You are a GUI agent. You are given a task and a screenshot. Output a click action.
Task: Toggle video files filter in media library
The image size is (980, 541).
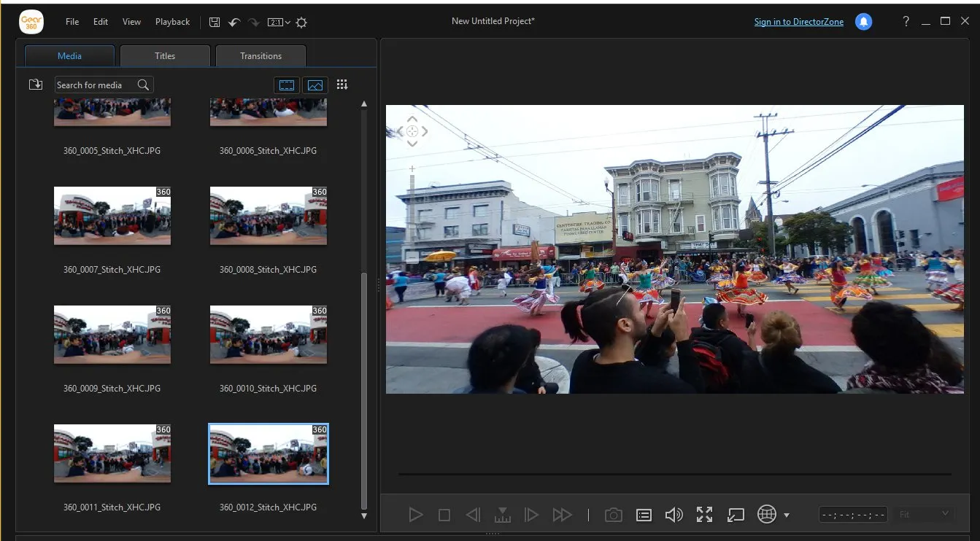tap(287, 85)
